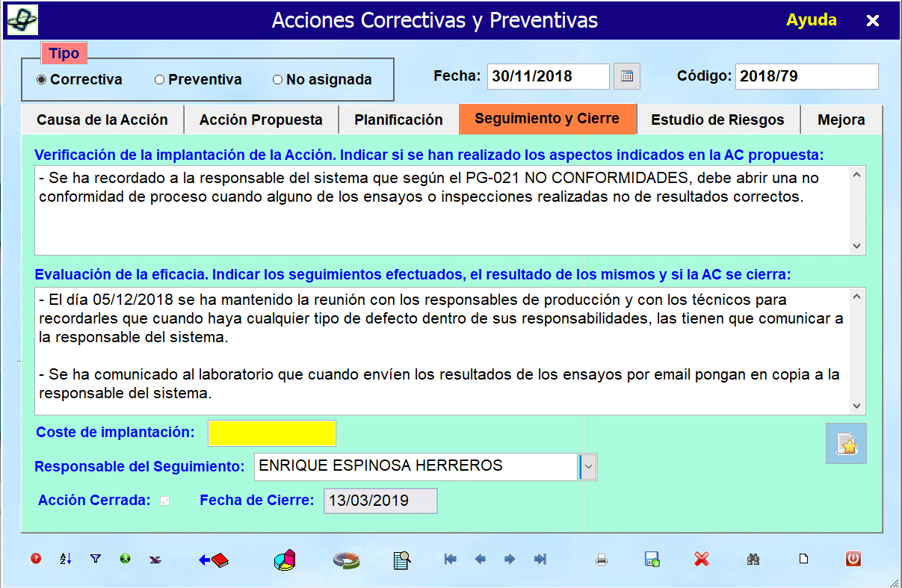This screenshot has width=902, height=588.
Task: Go to the next record
Action: coord(510,559)
